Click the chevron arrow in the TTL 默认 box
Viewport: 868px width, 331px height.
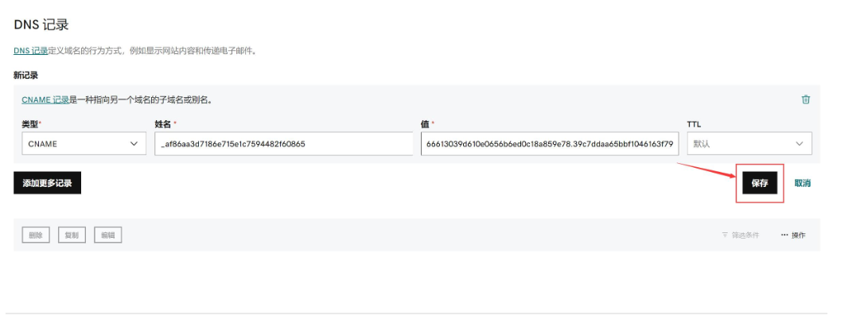[x=799, y=144]
